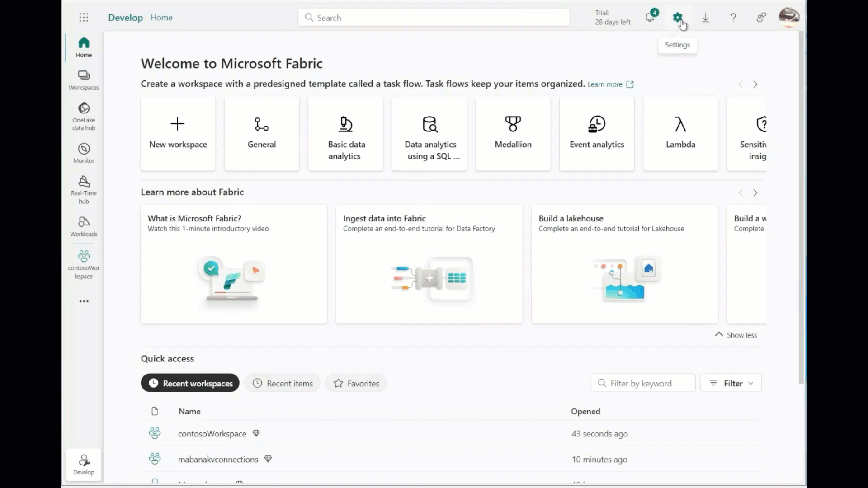Image resolution: width=868 pixels, height=488 pixels.
Task: Click diamond icon next to mabanakvconnections
Action: tap(268, 459)
